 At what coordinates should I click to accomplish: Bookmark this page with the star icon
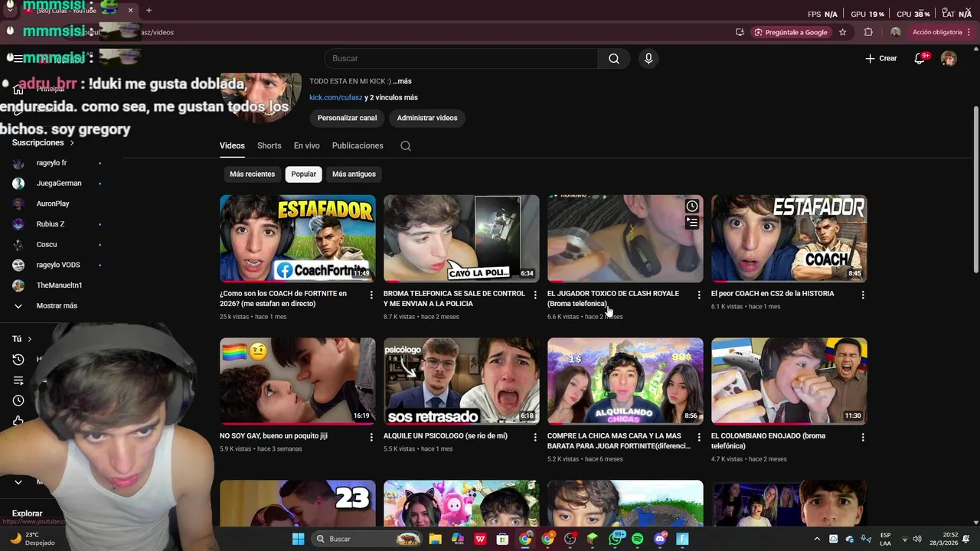[843, 32]
